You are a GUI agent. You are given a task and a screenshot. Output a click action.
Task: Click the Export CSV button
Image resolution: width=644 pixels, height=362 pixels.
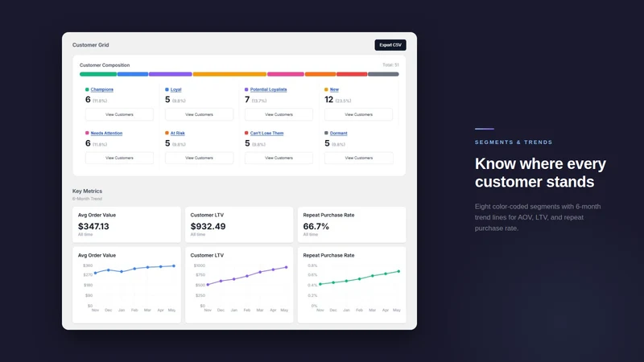(390, 45)
